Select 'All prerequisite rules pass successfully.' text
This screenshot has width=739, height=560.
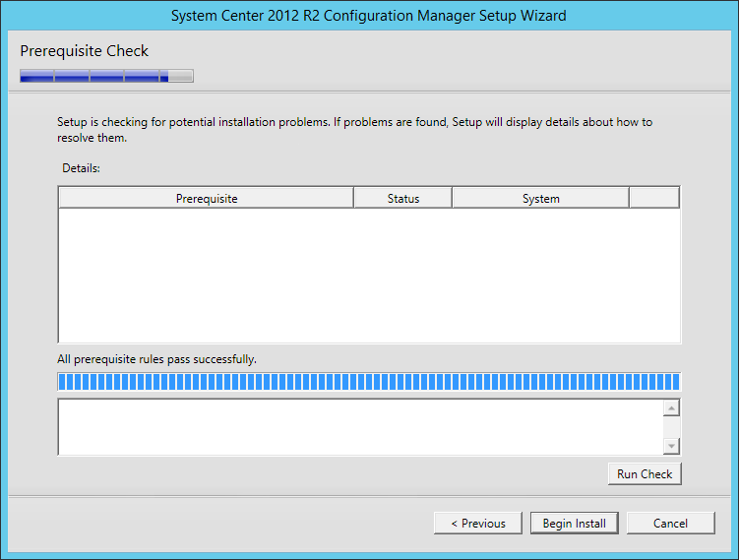[156, 359]
